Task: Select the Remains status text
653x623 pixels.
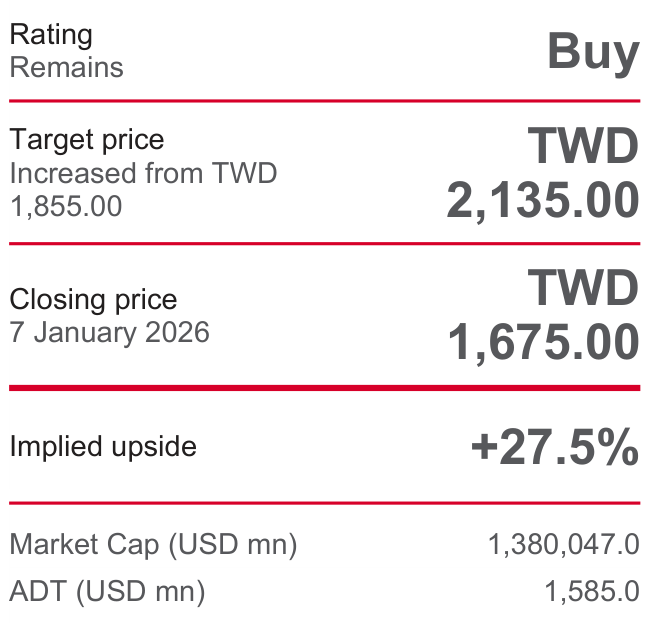Action: pos(66,68)
